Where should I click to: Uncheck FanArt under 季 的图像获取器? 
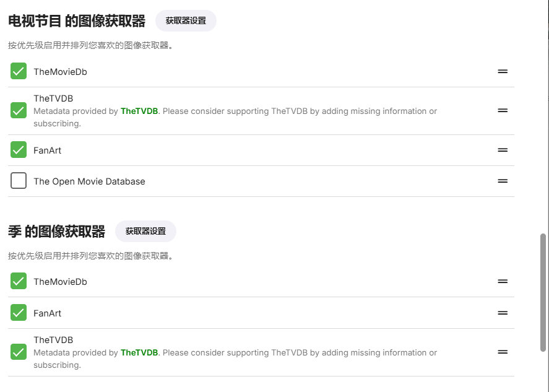(x=19, y=313)
